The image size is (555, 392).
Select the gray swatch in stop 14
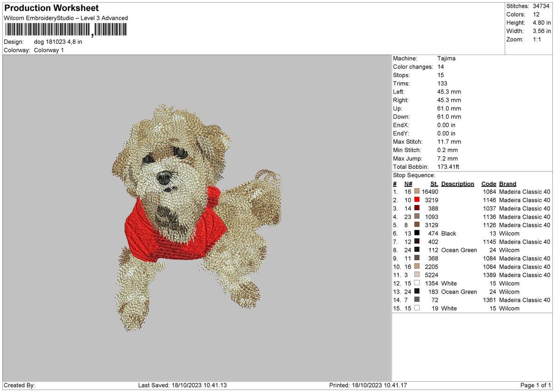pyautogui.click(x=417, y=300)
